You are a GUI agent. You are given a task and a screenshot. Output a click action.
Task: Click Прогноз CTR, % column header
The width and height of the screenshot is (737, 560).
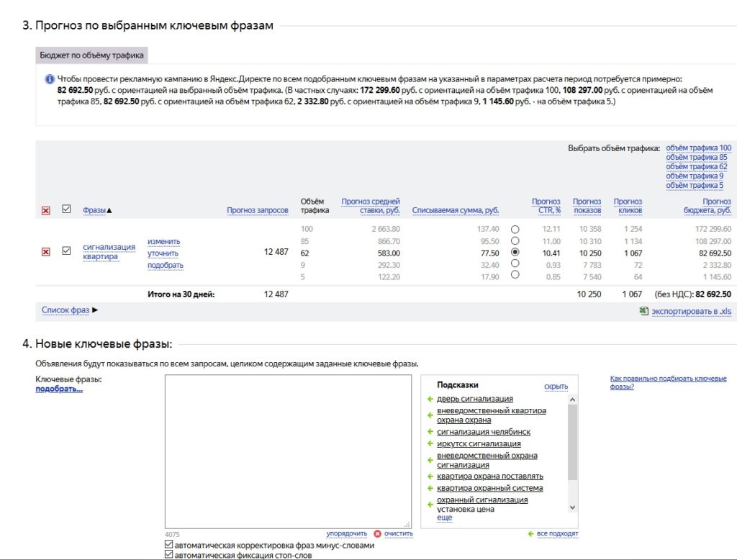pos(546,206)
